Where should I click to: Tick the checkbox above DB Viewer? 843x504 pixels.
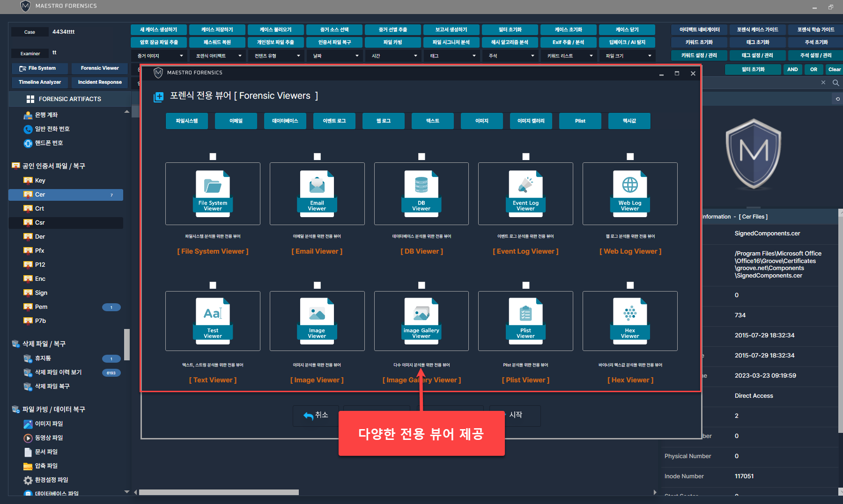pyautogui.click(x=421, y=157)
